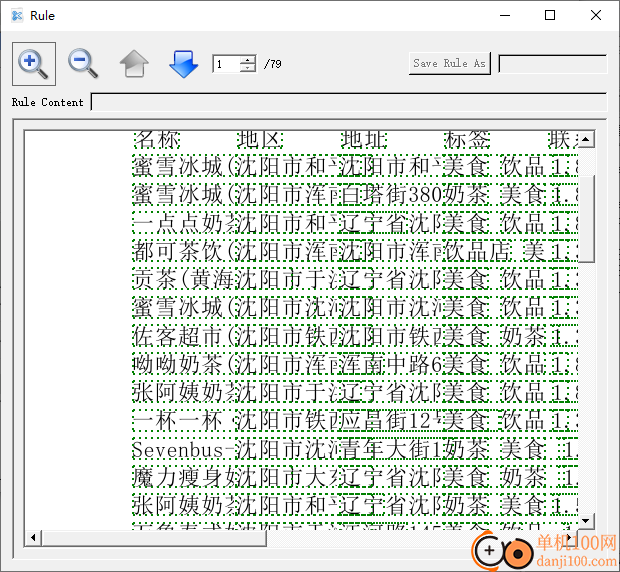620x572 pixels.
Task: Click the Rule window app icon in title bar
Action: (x=17, y=15)
